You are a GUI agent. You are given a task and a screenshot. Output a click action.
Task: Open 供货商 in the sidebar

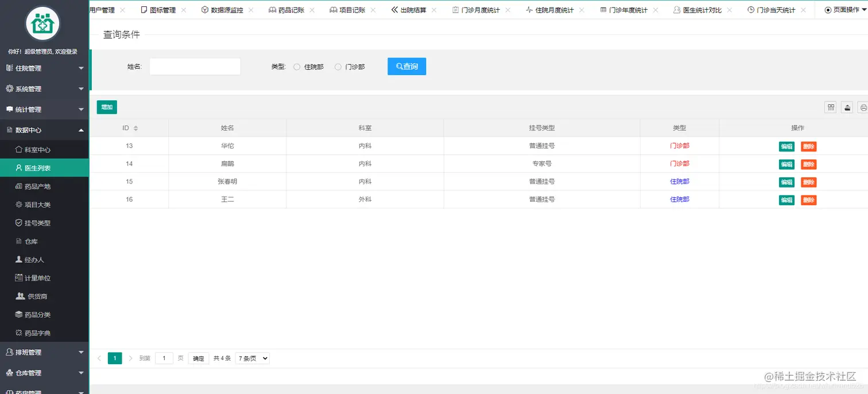tap(44, 297)
